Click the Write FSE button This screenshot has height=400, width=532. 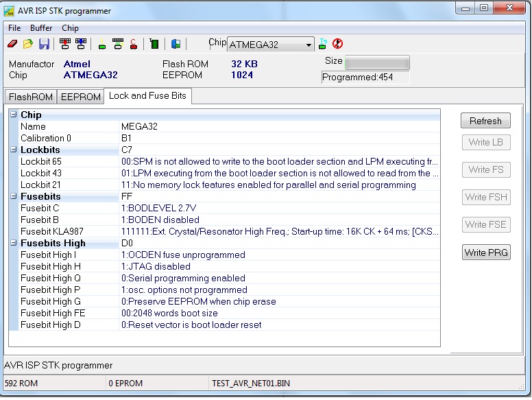(x=486, y=225)
